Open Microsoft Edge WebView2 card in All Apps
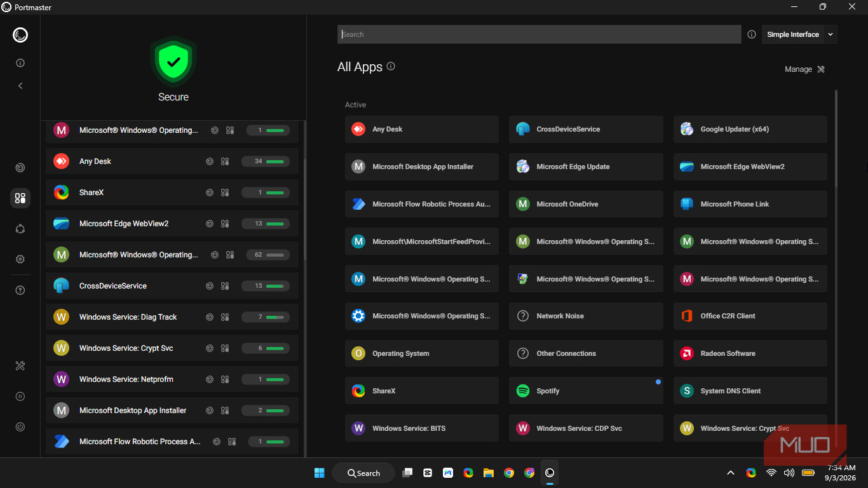The height and width of the screenshot is (488, 868). [750, 166]
